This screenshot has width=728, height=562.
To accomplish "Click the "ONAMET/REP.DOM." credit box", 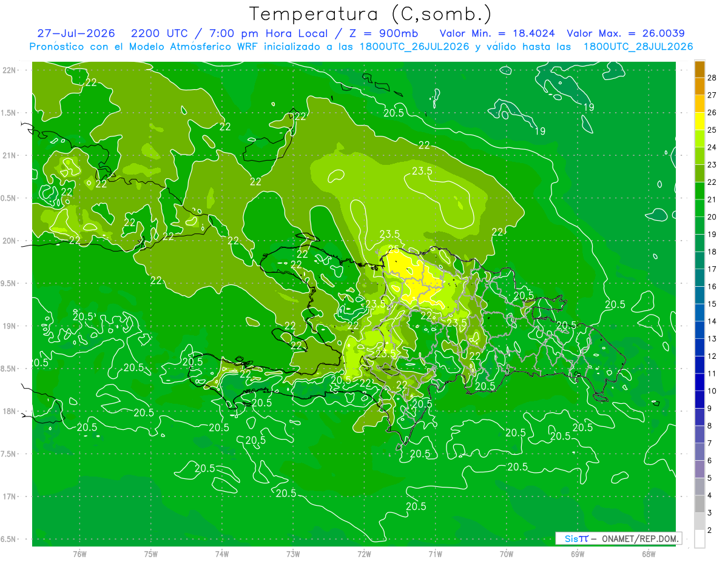I will [x=618, y=538].
